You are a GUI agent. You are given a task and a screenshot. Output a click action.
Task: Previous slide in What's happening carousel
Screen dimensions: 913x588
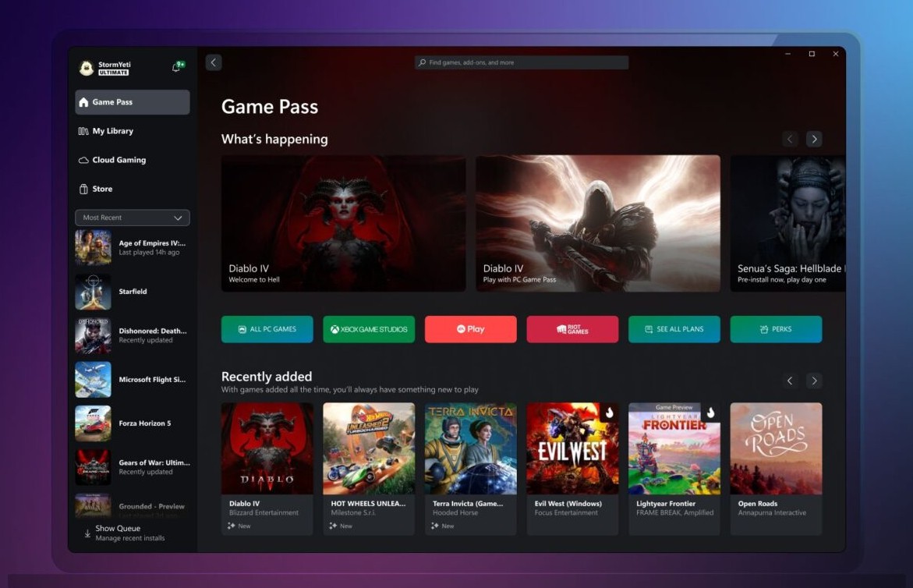click(x=790, y=139)
